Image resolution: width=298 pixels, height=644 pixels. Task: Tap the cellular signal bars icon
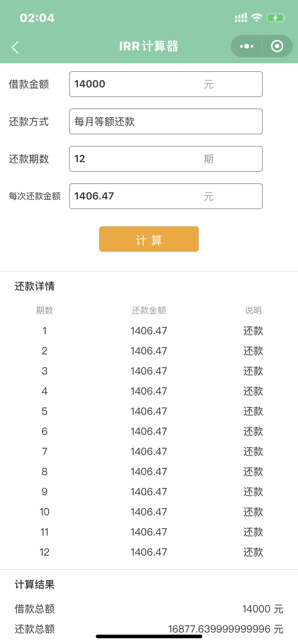[241, 18]
